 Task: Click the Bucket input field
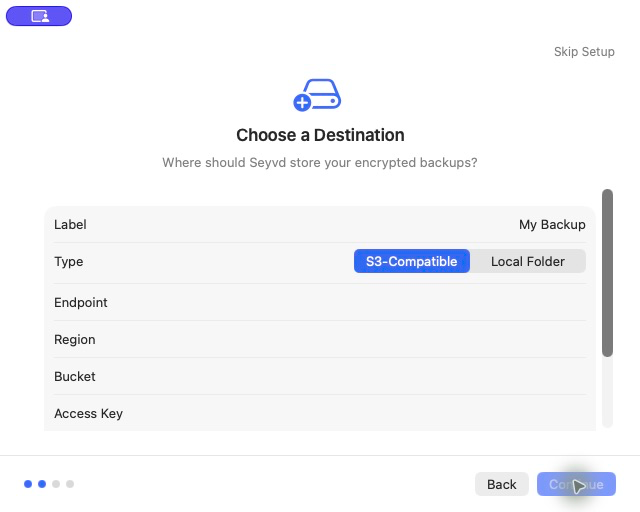tap(320, 376)
